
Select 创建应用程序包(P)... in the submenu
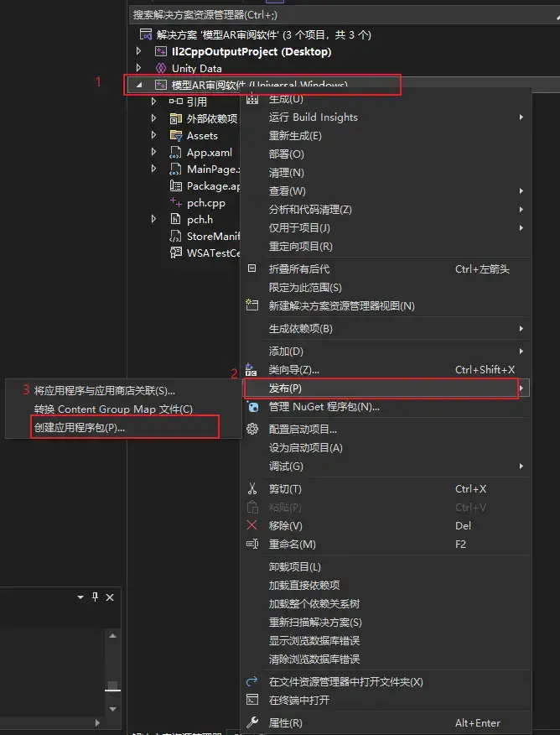(124, 428)
